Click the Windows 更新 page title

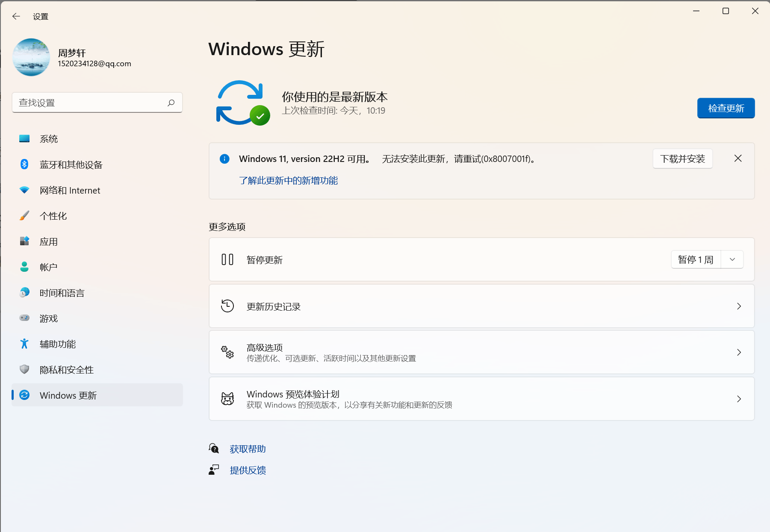pos(266,49)
